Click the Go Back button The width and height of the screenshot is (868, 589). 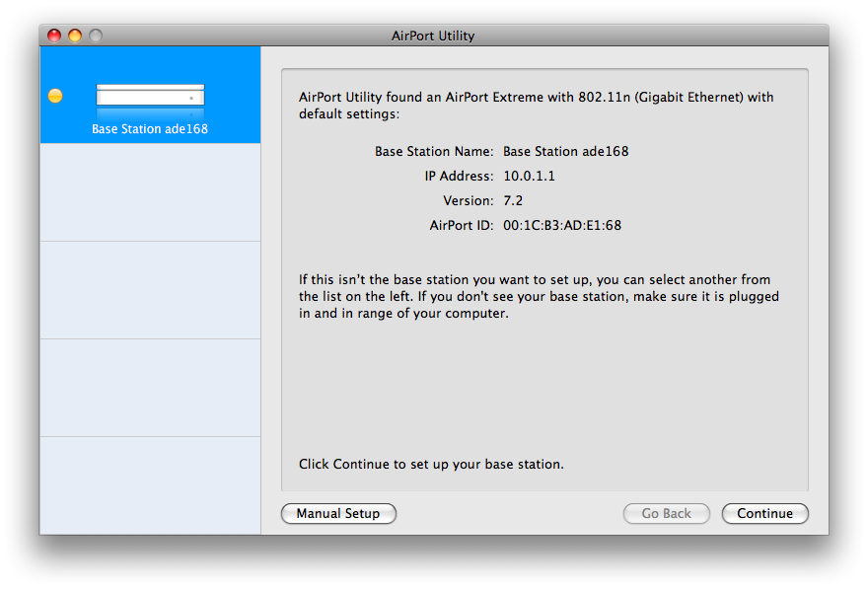(666, 513)
